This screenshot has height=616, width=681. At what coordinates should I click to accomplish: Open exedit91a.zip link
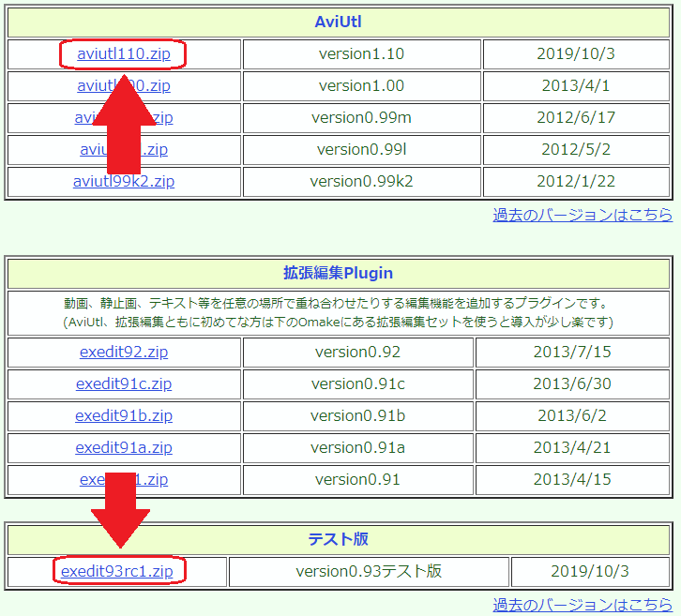(124, 447)
